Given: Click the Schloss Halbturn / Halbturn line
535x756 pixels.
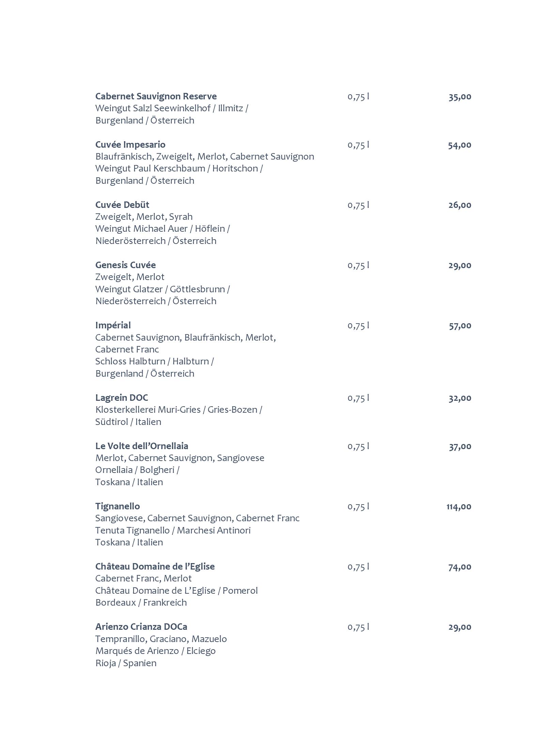Looking at the screenshot, I should tap(155, 361).
